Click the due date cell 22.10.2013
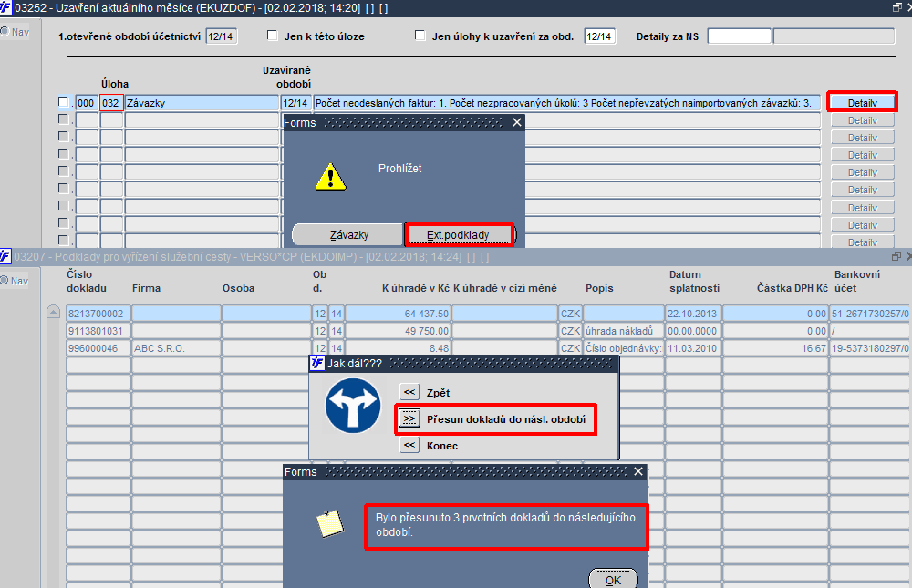Image resolution: width=912 pixels, height=588 pixels. point(693,314)
